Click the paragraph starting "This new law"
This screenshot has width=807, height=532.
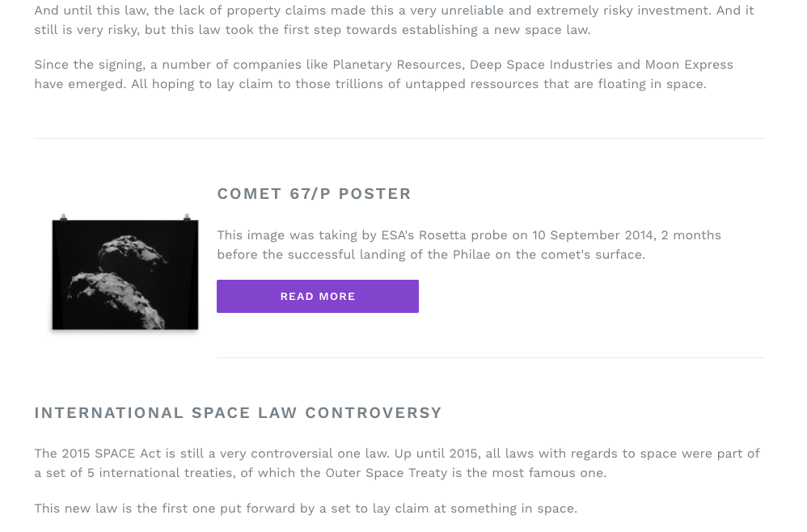tap(306, 509)
